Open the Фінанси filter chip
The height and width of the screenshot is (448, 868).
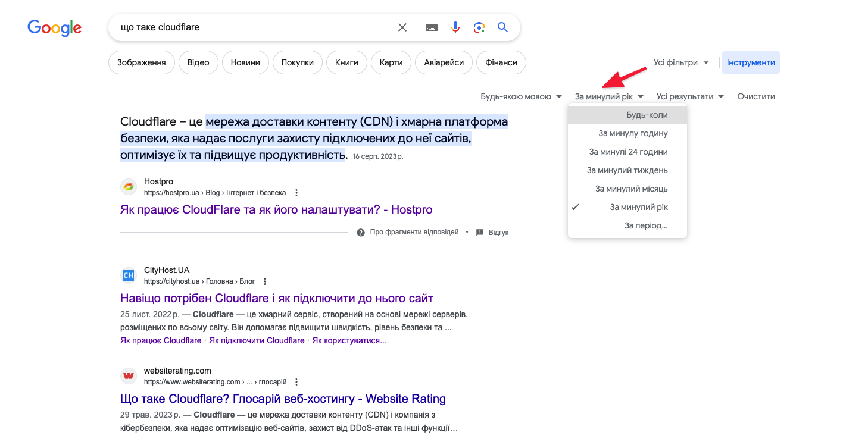(501, 62)
